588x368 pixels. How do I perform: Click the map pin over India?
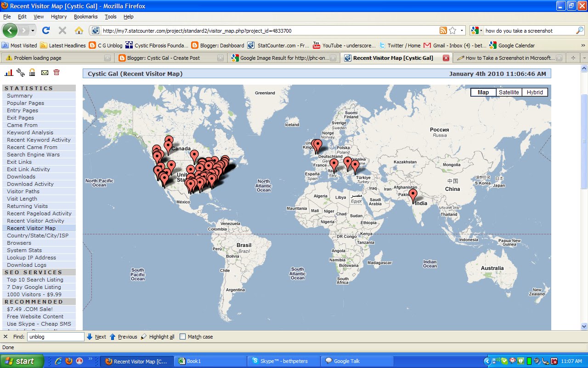(413, 196)
